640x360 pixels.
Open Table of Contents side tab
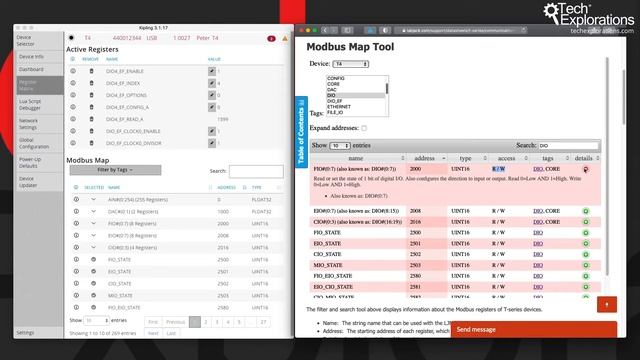coord(301,132)
